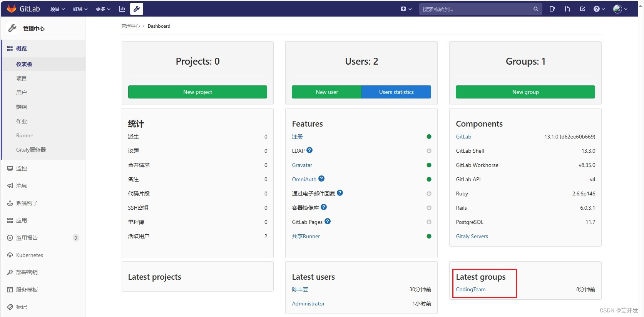Open the analytics chart icon in navbar
Viewport: 644px width, 317px height.
click(122, 9)
